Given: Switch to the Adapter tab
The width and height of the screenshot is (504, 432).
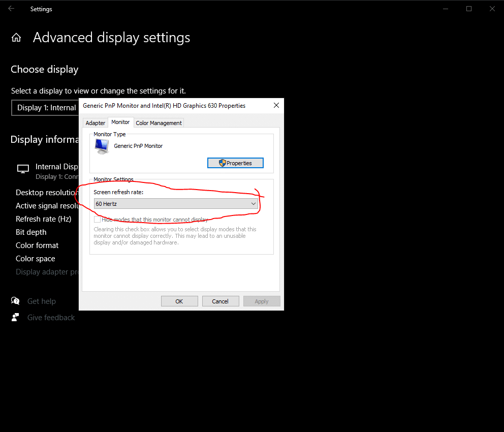Looking at the screenshot, I should (96, 123).
